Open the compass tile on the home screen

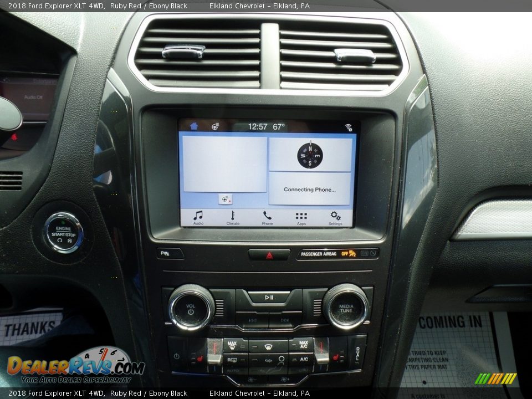[x=310, y=155]
